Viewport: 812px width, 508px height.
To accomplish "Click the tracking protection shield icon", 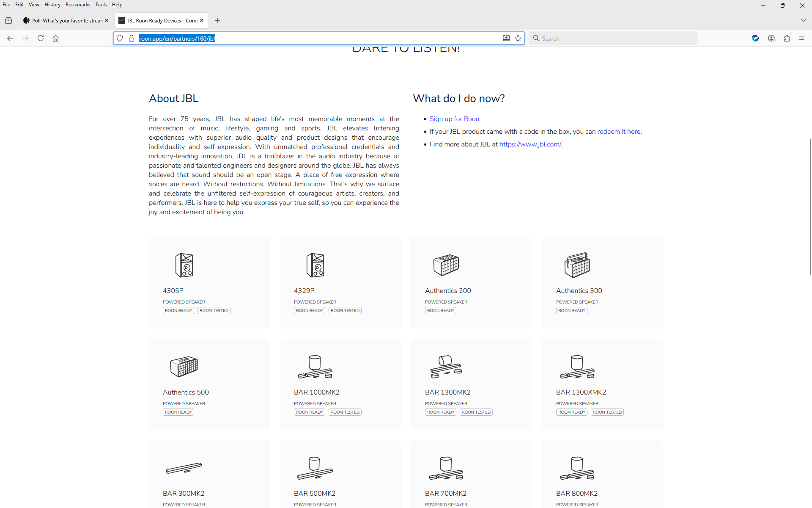I will [x=120, y=38].
